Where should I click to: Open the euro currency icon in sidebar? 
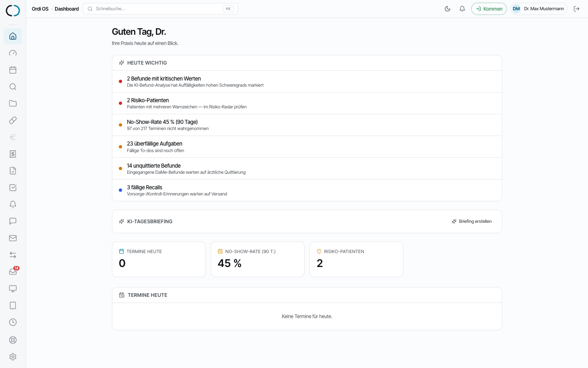click(x=13, y=137)
